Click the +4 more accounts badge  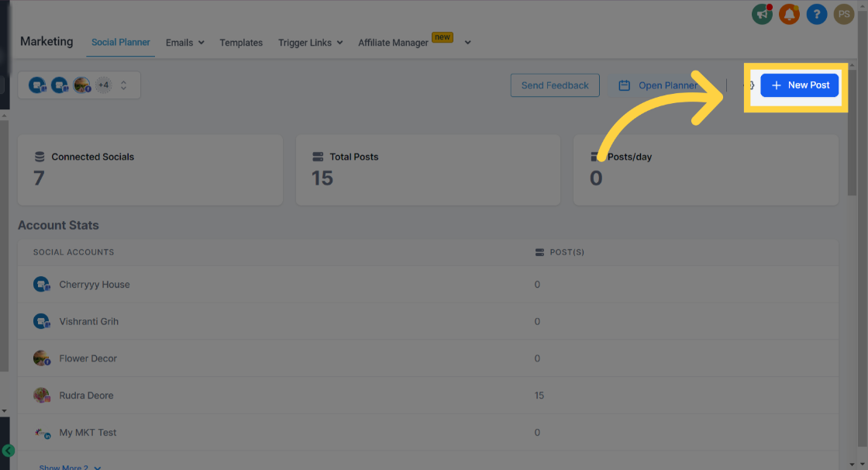pyautogui.click(x=104, y=85)
